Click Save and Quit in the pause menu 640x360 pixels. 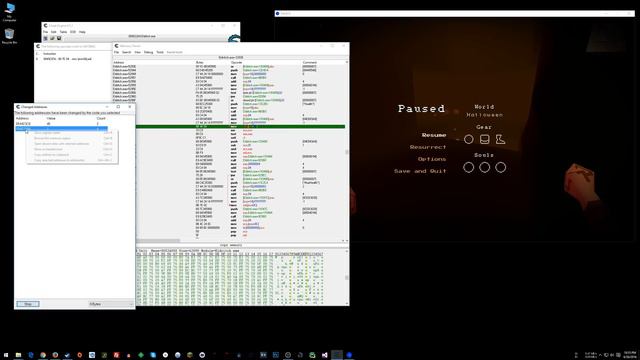[420, 171]
